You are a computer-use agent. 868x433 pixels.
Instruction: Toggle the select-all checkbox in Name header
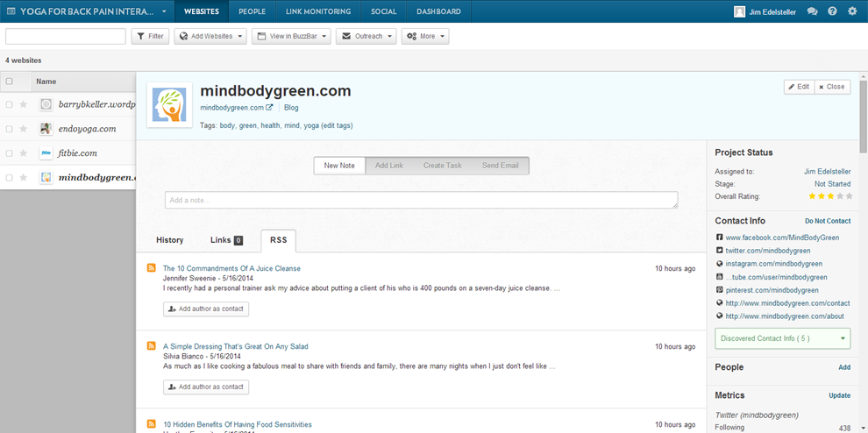(x=9, y=82)
